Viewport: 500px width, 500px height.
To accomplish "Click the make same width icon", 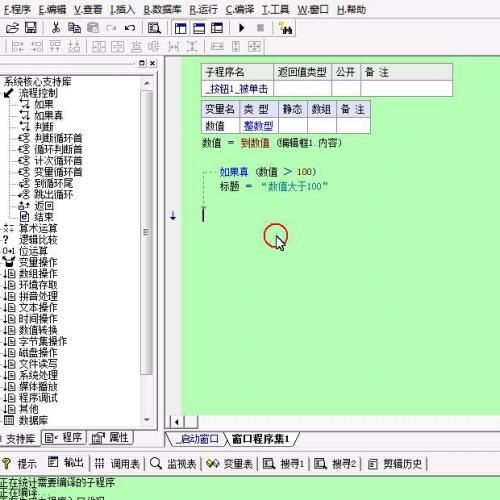I will point(217,47).
